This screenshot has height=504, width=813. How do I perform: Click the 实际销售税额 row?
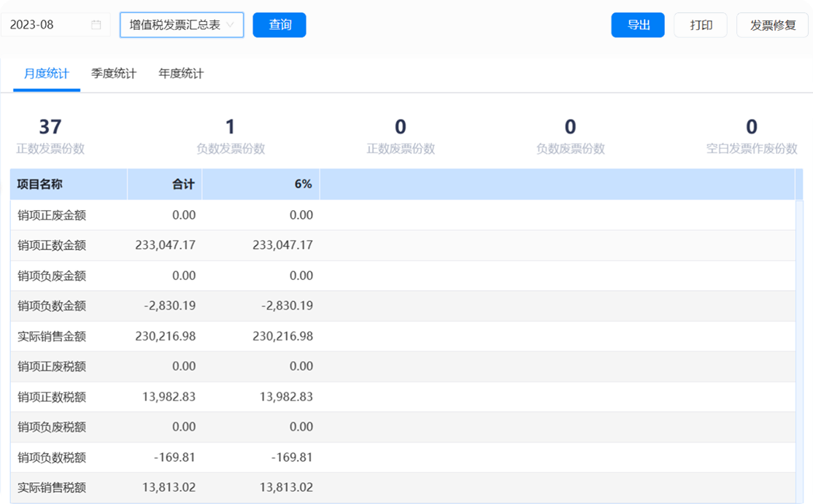point(52,488)
